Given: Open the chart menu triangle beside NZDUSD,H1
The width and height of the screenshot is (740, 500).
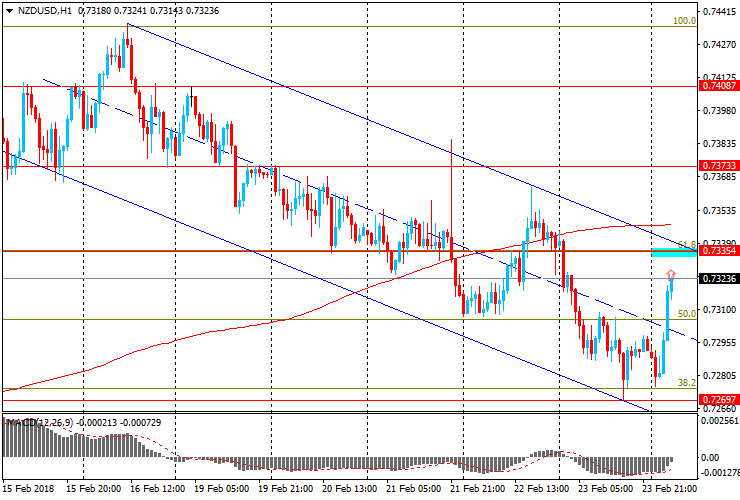Looking at the screenshot, I should 9,11.
